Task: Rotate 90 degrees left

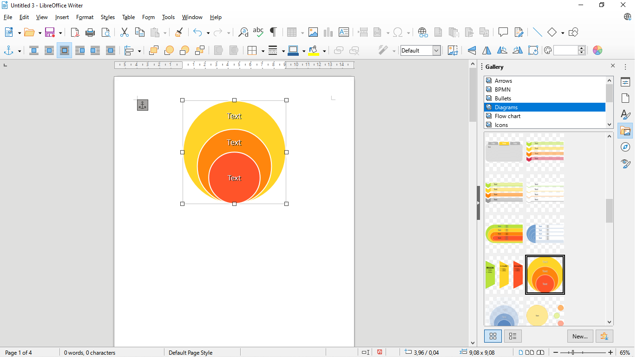Action: click(502, 50)
